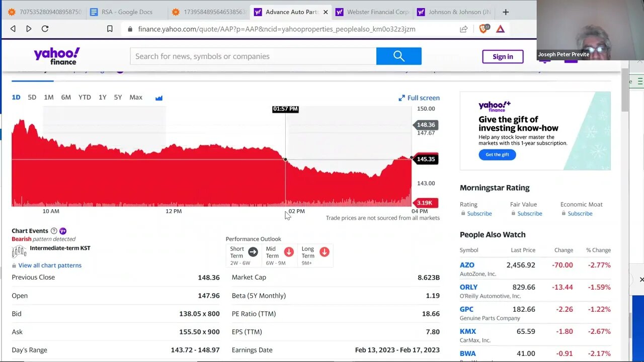Click Subscribe under Fair Value
Viewport: 644px width, 362px height.
point(530,214)
